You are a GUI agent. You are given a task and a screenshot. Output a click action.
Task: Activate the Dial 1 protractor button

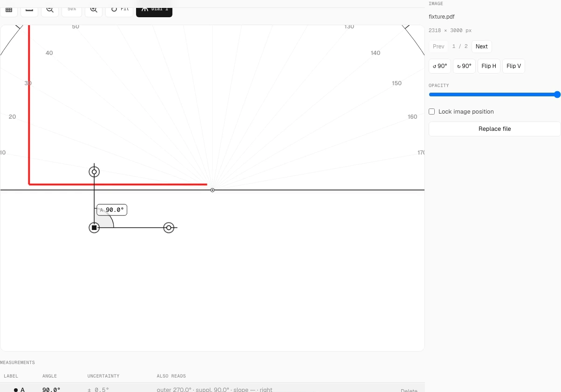154,9
